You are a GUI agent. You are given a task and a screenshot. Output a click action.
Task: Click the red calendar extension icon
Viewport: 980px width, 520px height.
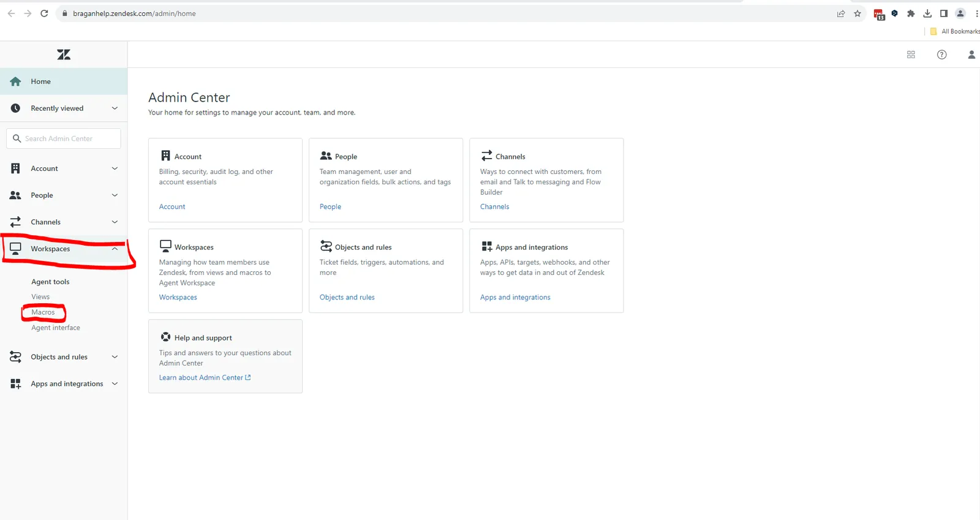coord(879,14)
